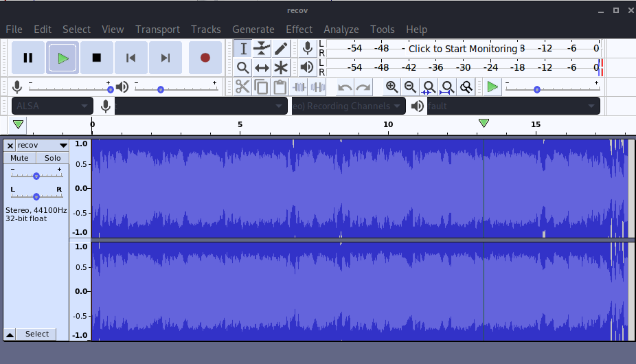Click the Select button on track panel
Image resolution: width=636 pixels, height=364 pixels.
coord(37,334)
